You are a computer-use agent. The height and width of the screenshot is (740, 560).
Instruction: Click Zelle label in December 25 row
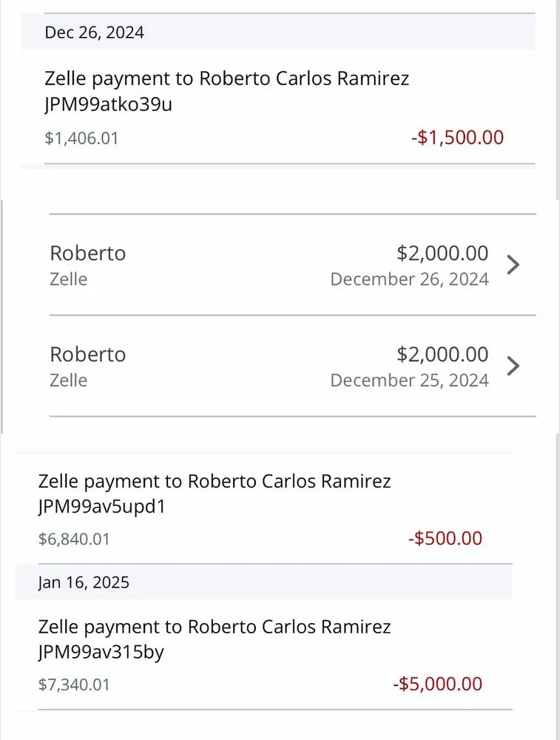pyautogui.click(x=68, y=380)
